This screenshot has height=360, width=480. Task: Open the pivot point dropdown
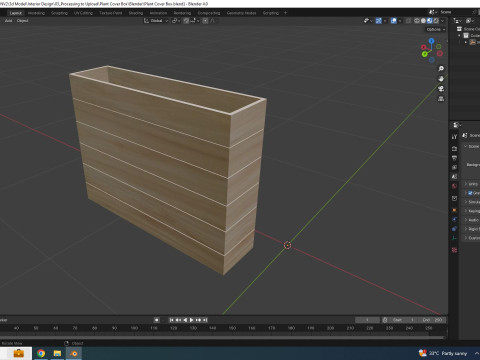coord(176,21)
